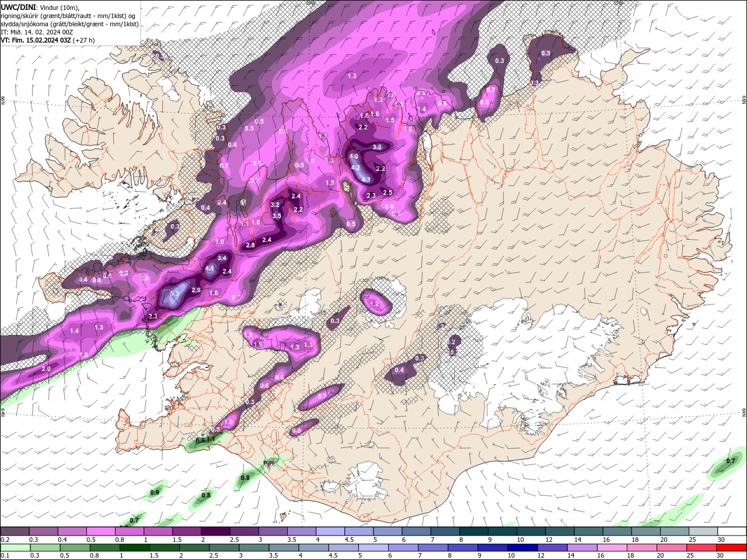Click the 4.1 precipitation value on the map
This screenshot has width=747, height=560.
211,269
